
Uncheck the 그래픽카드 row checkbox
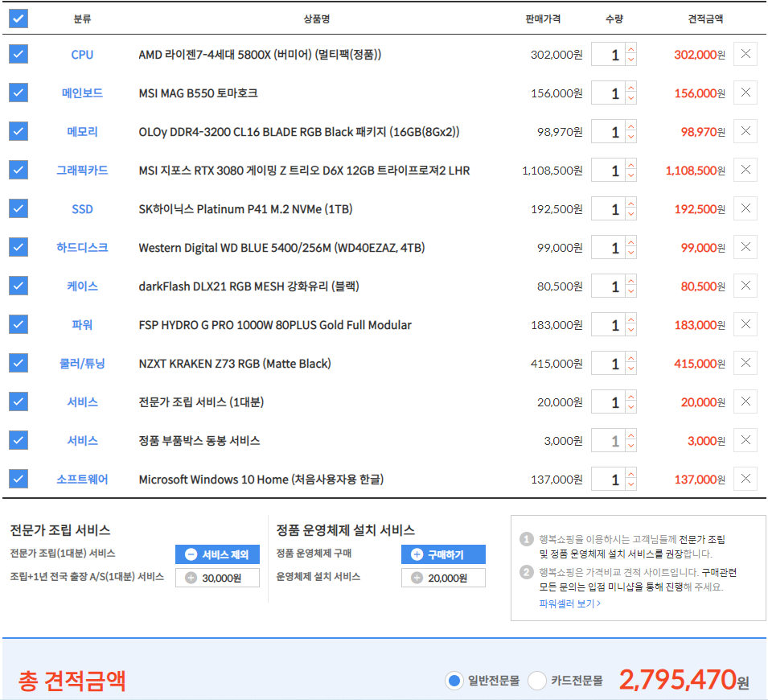(x=18, y=170)
